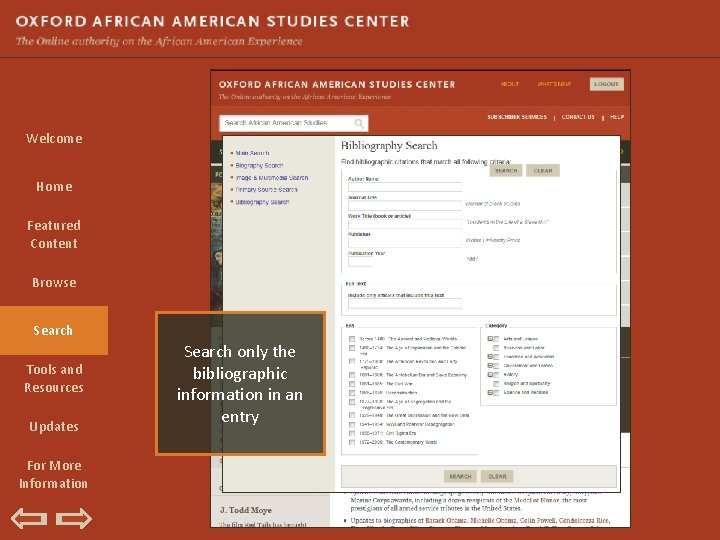The image size is (720, 540).
Task: Open Subscriber Services link
Action: [x=517, y=117]
